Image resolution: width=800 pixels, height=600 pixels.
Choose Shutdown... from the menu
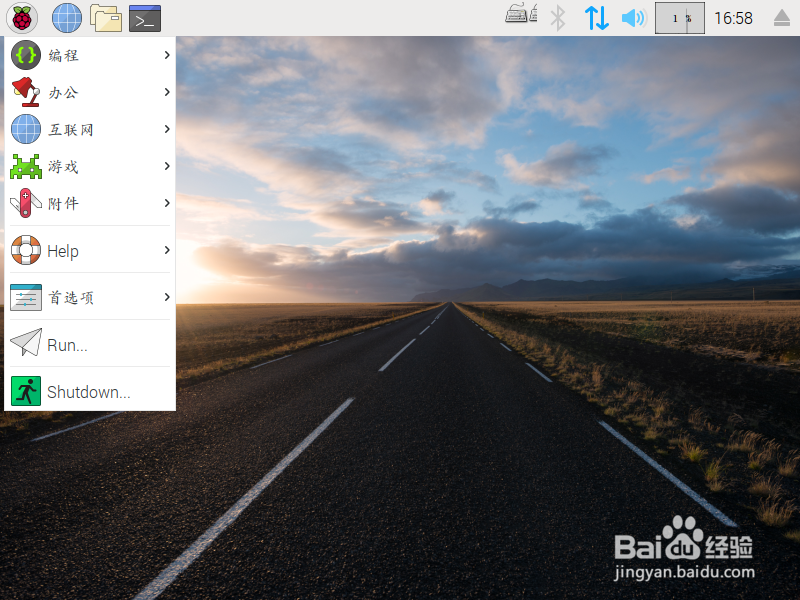click(x=90, y=391)
